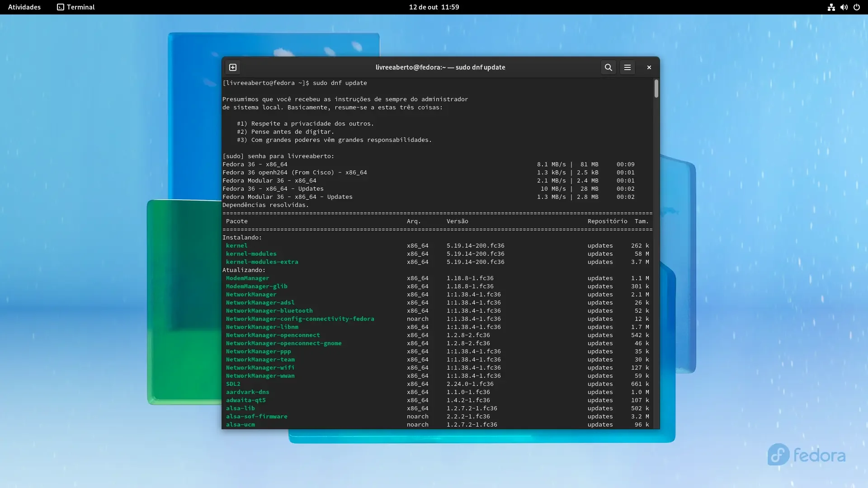The width and height of the screenshot is (868, 488).
Task: Open a new terminal tab
Action: pos(233,67)
